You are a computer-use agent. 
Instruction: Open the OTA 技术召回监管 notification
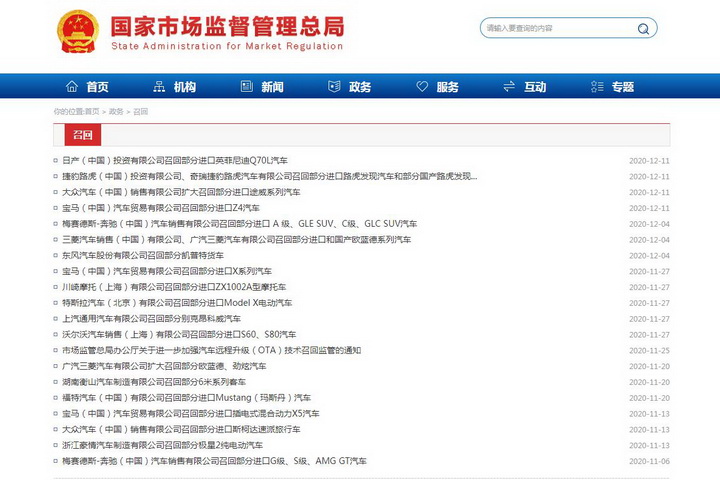point(212,350)
